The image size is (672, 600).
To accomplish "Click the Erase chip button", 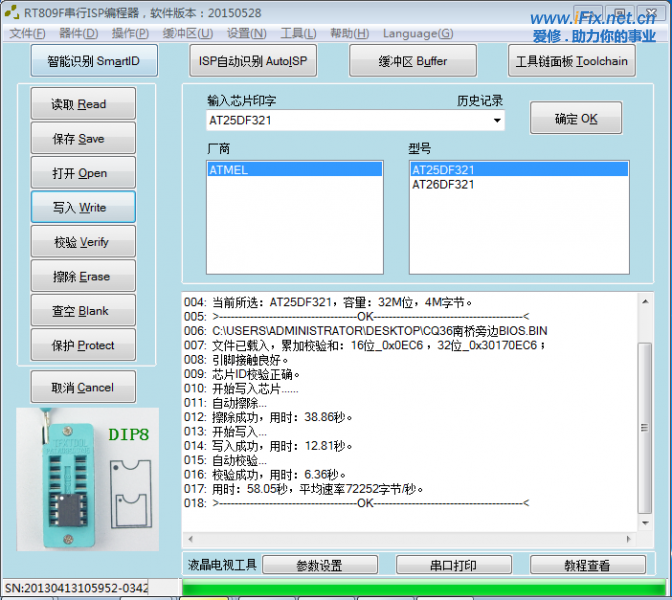I will (x=83, y=276).
